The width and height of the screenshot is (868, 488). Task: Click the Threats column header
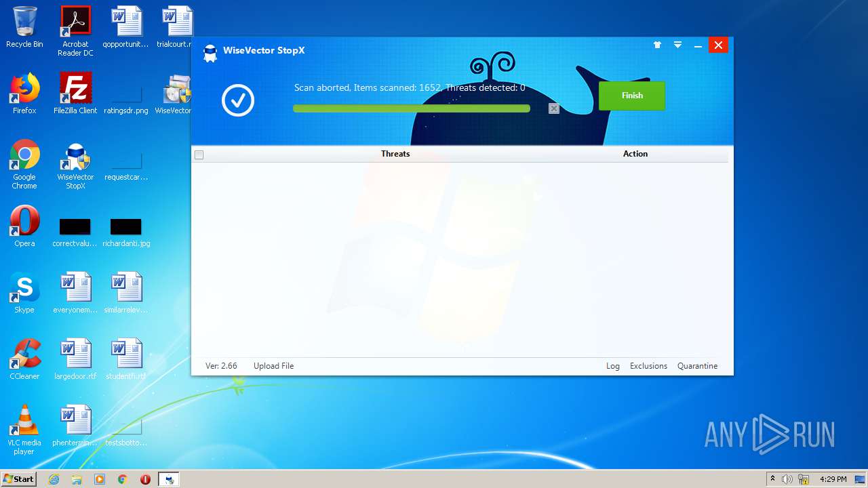395,154
